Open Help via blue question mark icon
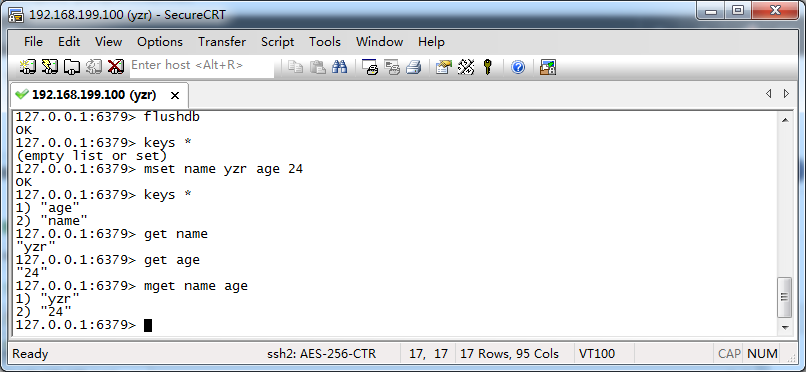 point(518,67)
